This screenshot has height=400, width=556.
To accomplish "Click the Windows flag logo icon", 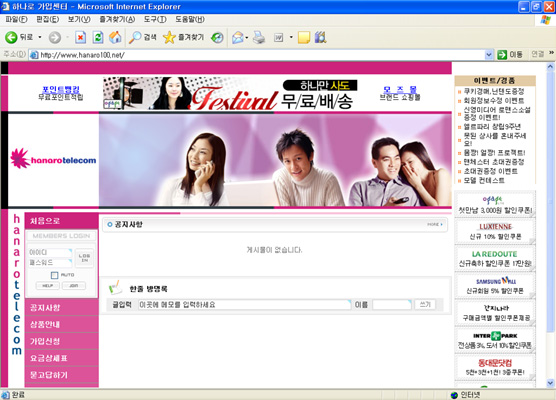I will [545, 20].
